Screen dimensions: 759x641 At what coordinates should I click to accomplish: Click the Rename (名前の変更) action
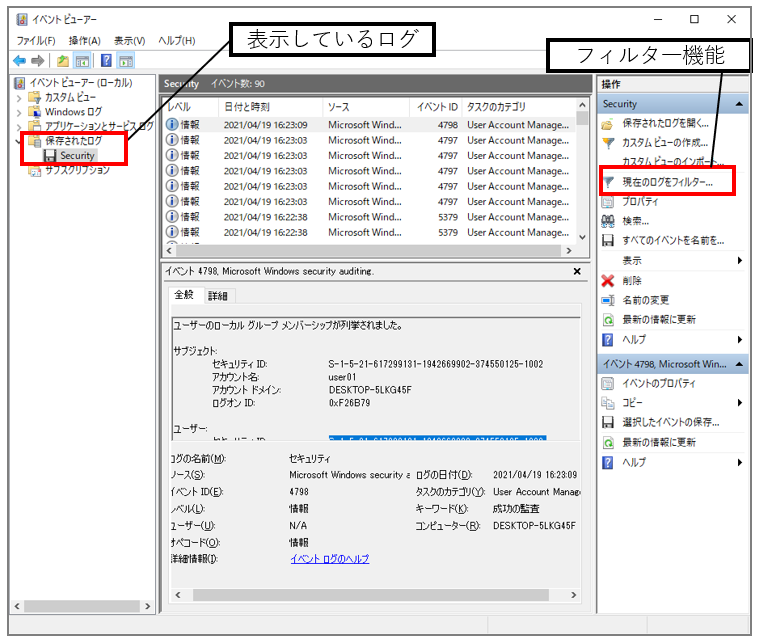coord(645,300)
